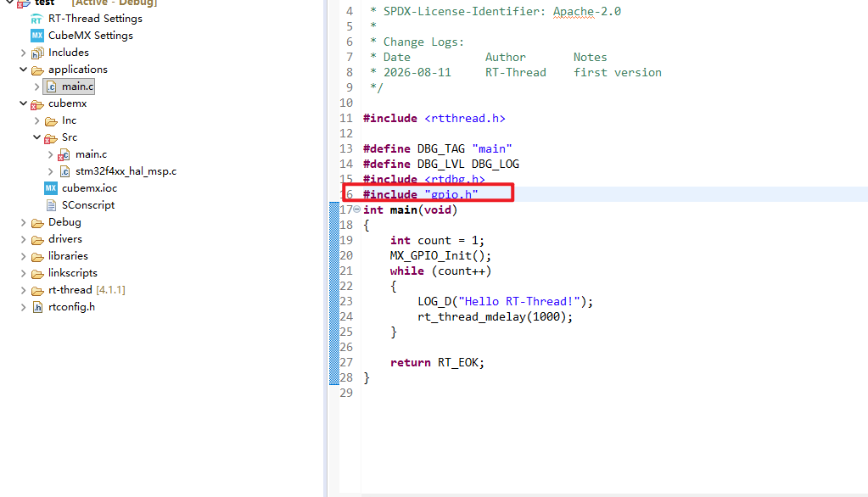The height and width of the screenshot is (497, 868).
Task: Click the cubemx folder icon
Action: (37, 104)
